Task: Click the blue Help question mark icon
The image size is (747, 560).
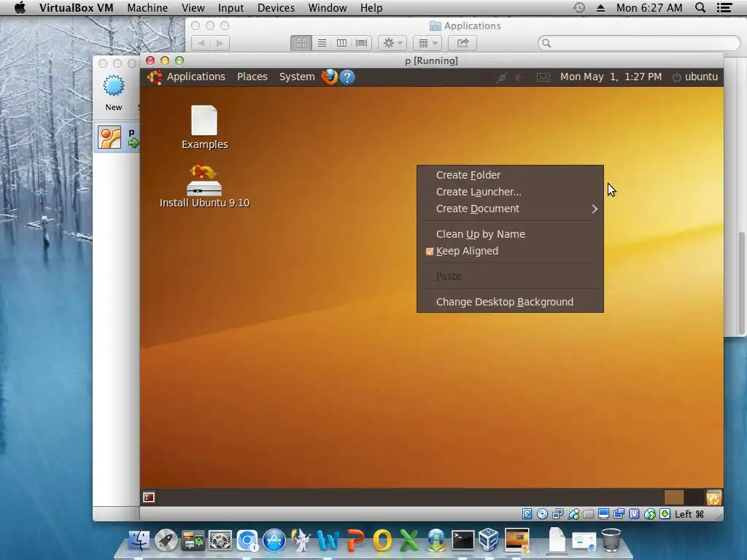Action: click(347, 77)
